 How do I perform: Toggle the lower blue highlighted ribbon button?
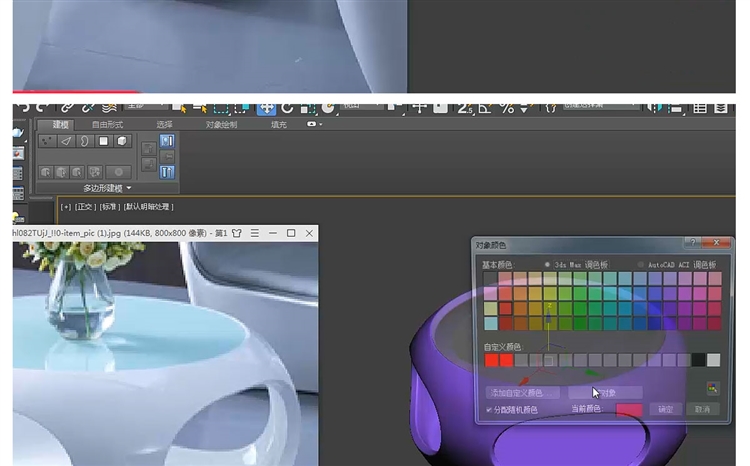[167, 172]
